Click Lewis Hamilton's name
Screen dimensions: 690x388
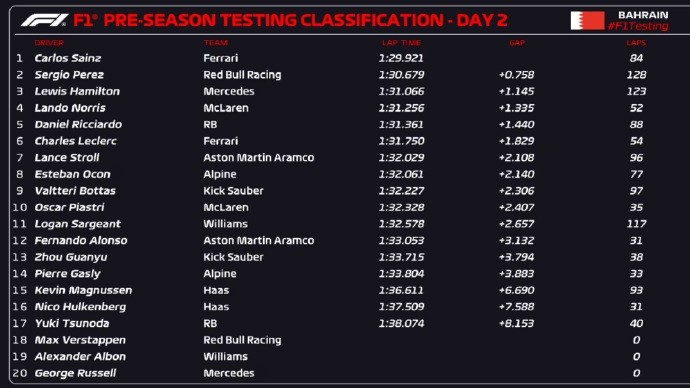click(x=77, y=91)
